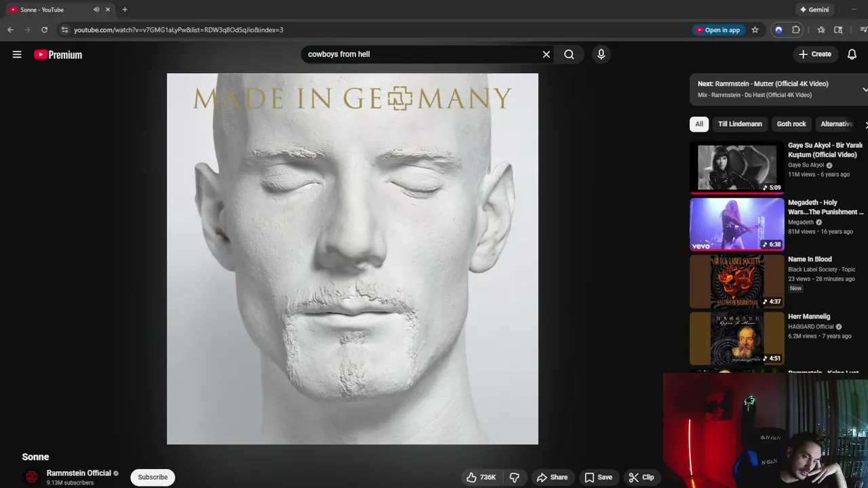Screen dimensions: 868x488
Task: Open the YouTube hamburger guide menu
Action: click(x=17, y=55)
